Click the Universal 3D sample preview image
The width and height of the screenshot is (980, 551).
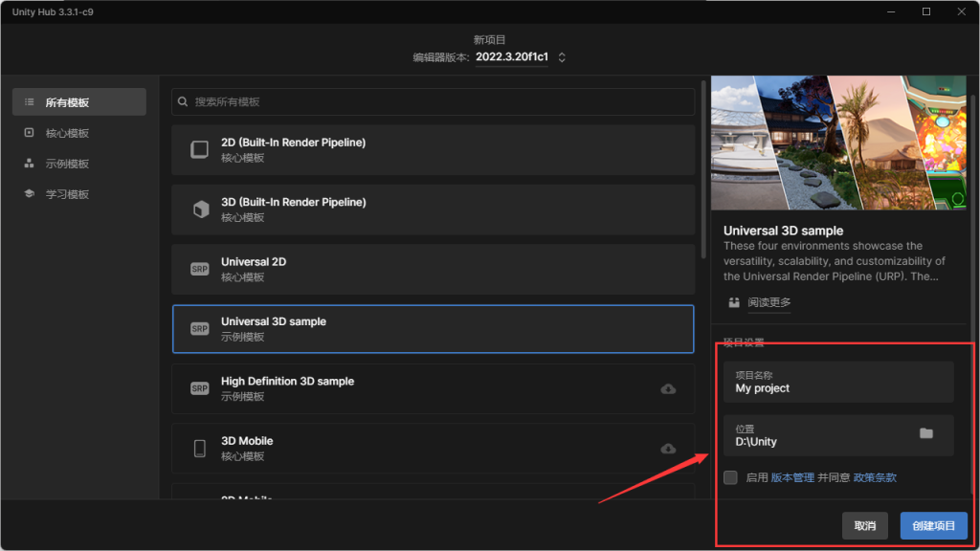coord(839,143)
